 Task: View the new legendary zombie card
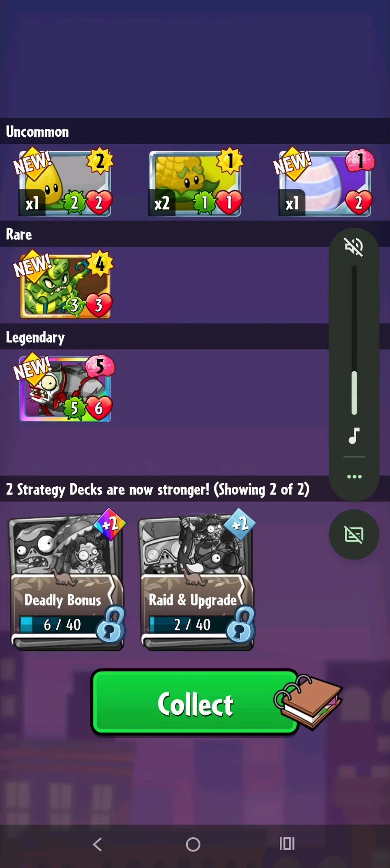pos(65,388)
